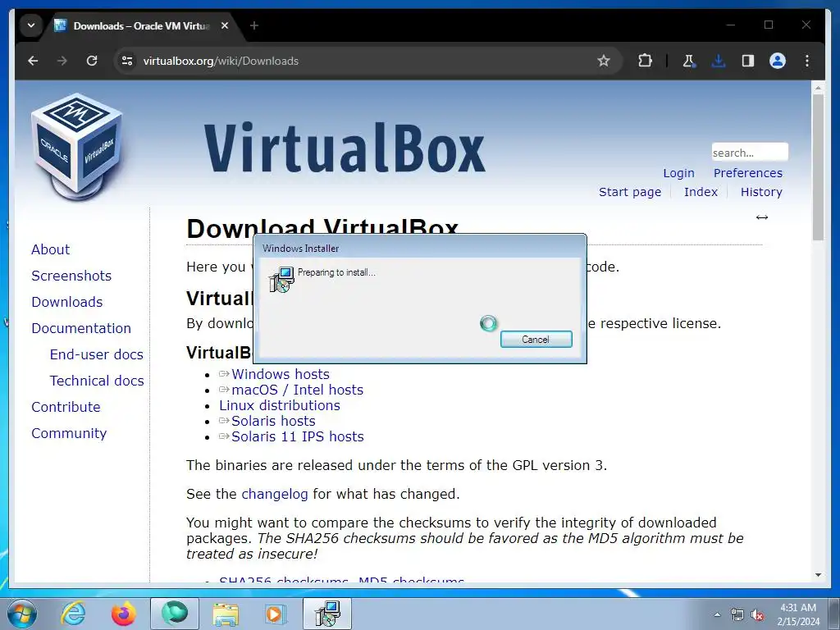Open the Index link
This screenshot has width=840, height=630.
(701, 192)
